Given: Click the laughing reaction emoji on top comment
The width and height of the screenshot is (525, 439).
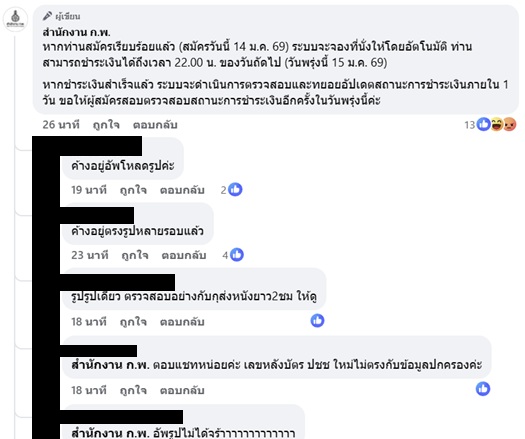Looking at the screenshot, I should click(x=497, y=125).
